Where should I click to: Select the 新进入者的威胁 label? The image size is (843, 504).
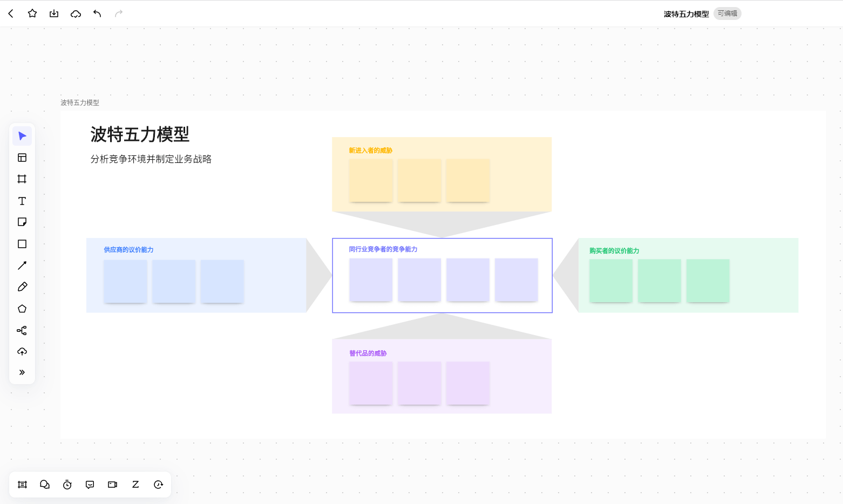coord(371,151)
